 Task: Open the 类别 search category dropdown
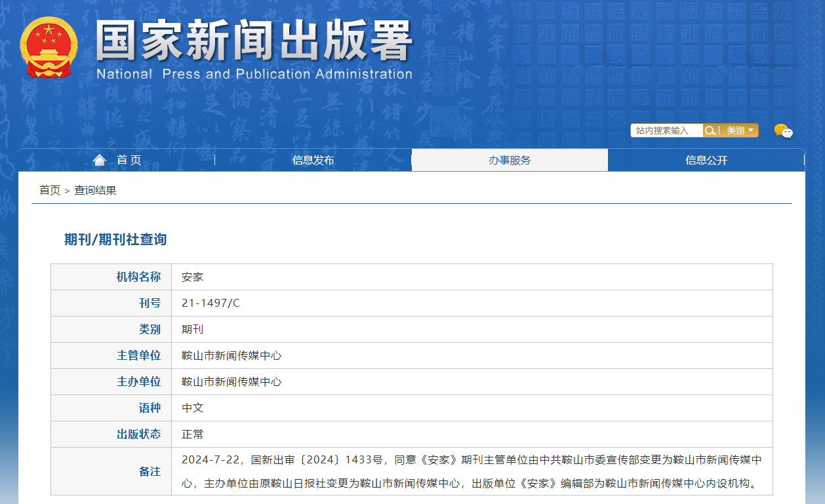pyautogui.click(x=739, y=130)
